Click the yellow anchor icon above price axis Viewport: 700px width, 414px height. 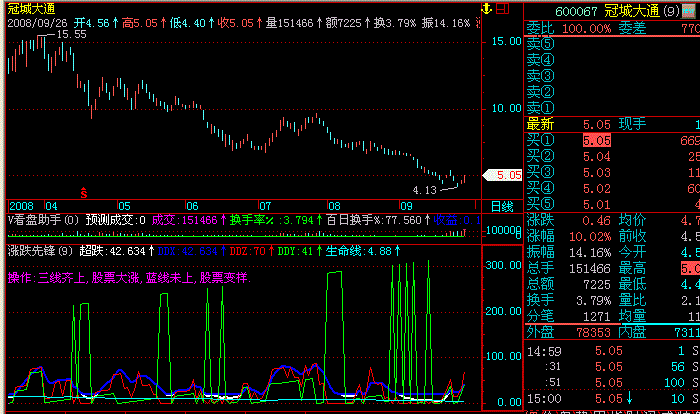click(x=487, y=8)
